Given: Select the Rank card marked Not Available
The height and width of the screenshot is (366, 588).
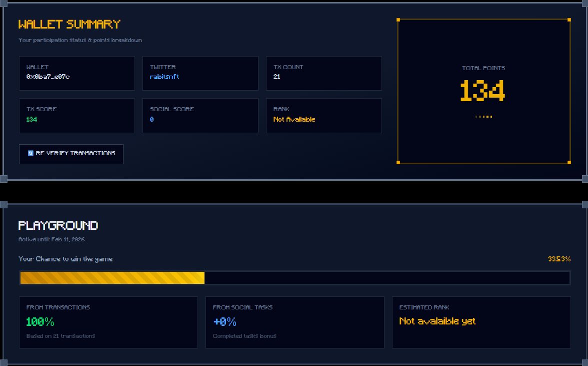Looking at the screenshot, I should pyautogui.click(x=324, y=115).
